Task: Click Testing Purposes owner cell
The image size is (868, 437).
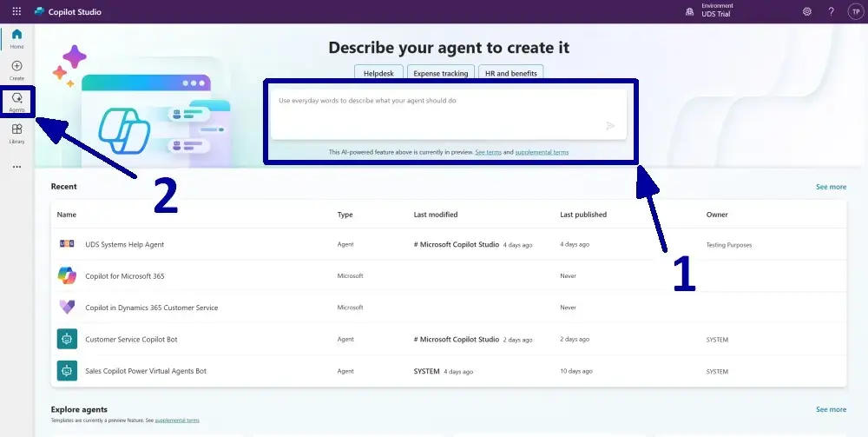Action: [728, 245]
